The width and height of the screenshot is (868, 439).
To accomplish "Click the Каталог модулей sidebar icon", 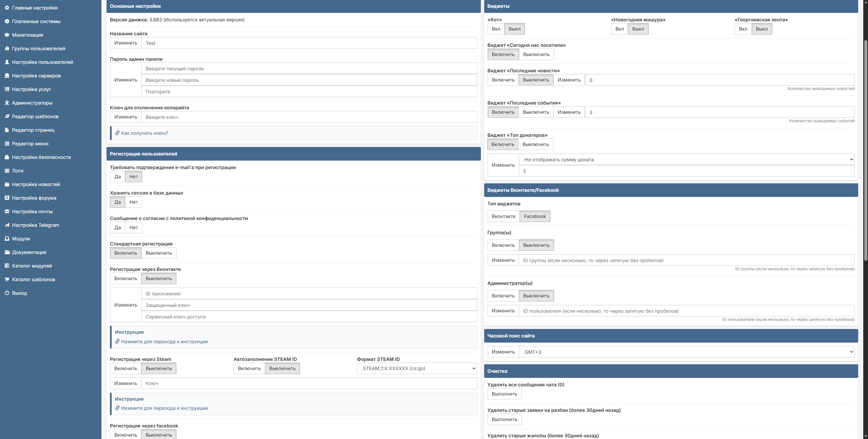I will click(7, 266).
